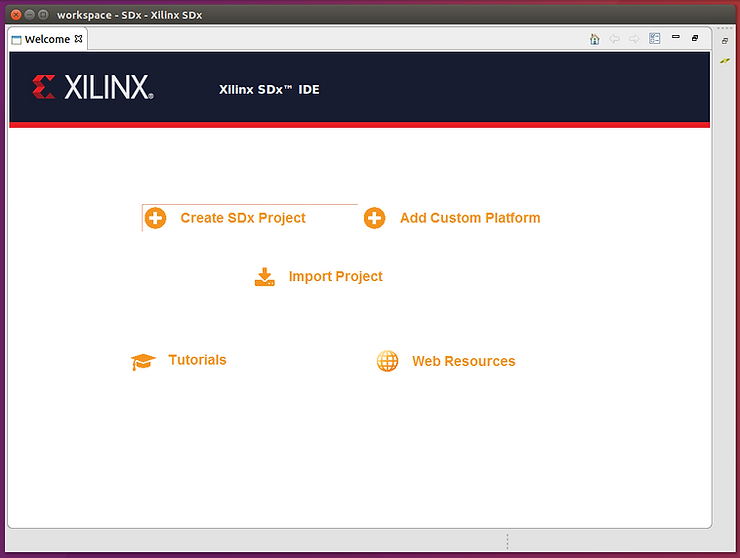Close the Welcome tab with its X
Image resolution: width=740 pixels, height=558 pixels.
pyautogui.click(x=79, y=39)
